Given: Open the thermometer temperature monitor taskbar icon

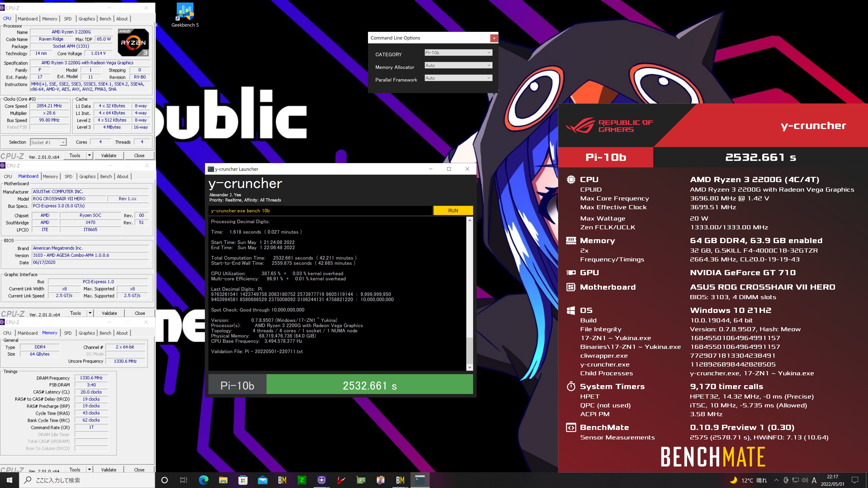Looking at the screenshot, I should (380, 480).
